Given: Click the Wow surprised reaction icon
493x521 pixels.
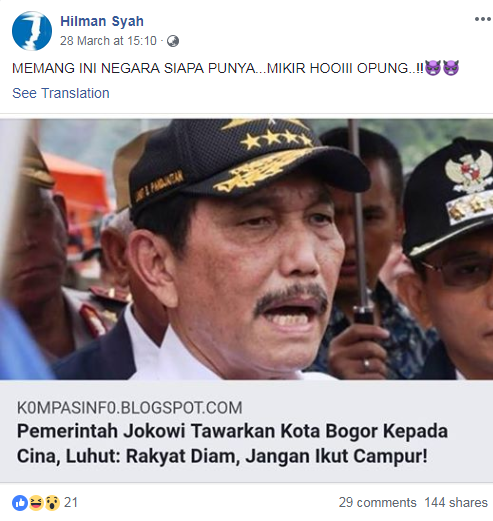Looking at the screenshot, I should click(52, 503).
